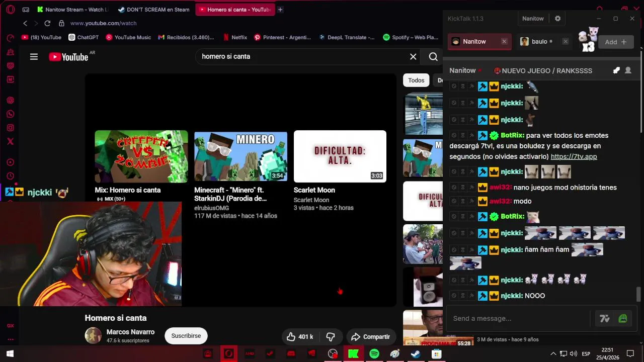Click the Suscribirse button

pyautogui.click(x=186, y=336)
